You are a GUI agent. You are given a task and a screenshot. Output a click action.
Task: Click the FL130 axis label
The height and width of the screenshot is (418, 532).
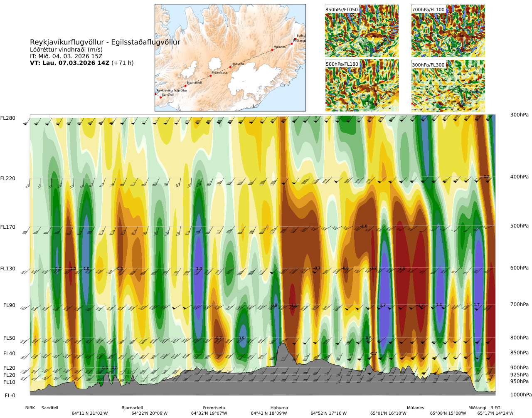[x=8, y=269]
